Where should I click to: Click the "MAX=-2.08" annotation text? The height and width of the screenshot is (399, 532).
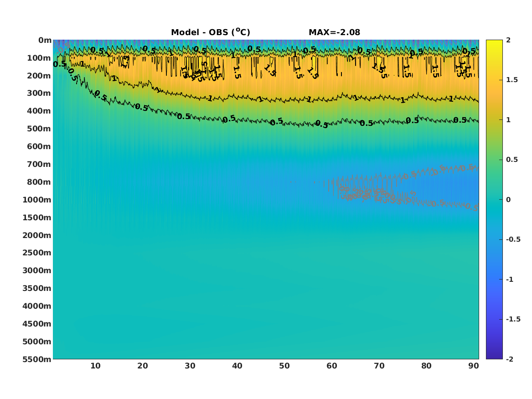coord(334,32)
